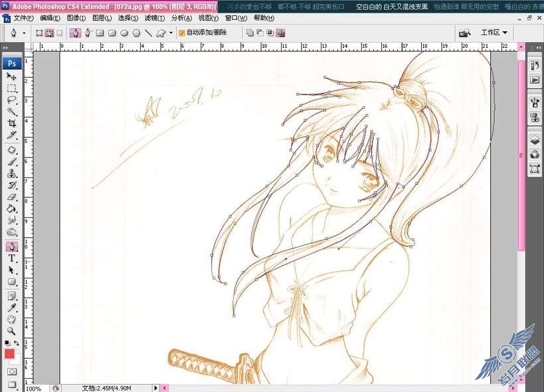Select the Zoom magnifier tool
This screenshot has width=544, height=392.
(x=11, y=332)
